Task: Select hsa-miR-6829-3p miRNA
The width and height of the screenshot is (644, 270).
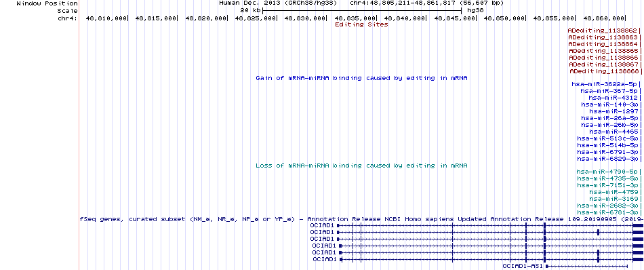Action: [x=607, y=159]
